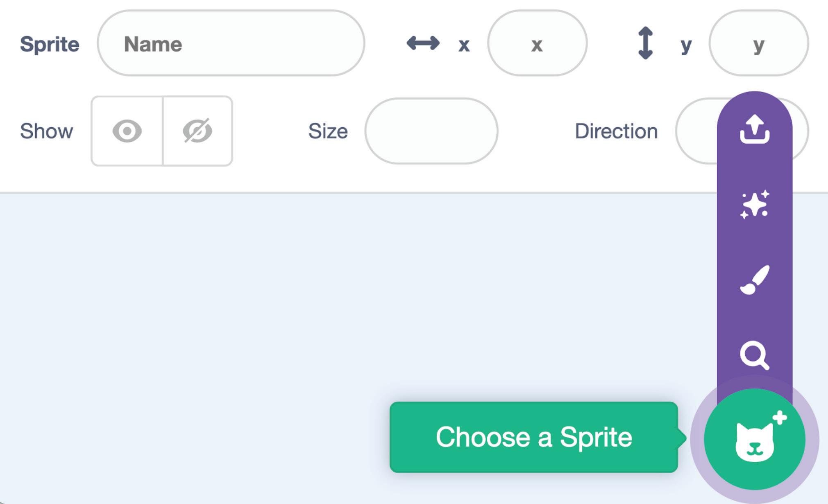Pick a Surprise sprite with sparkles icon

754,204
